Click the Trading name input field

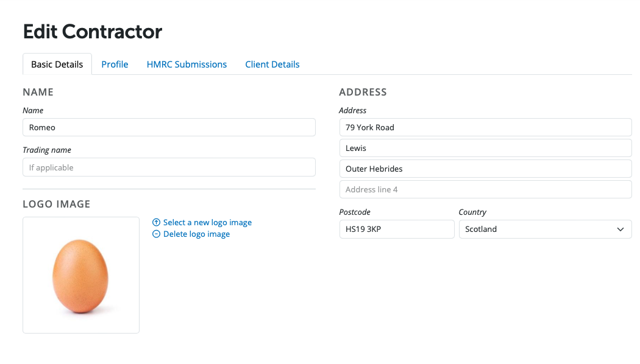click(169, 167)
